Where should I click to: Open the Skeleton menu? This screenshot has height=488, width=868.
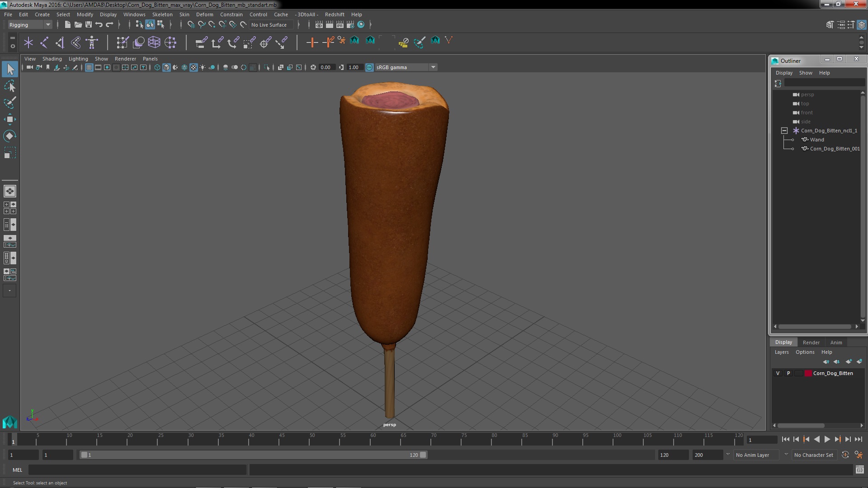[162, 14]
